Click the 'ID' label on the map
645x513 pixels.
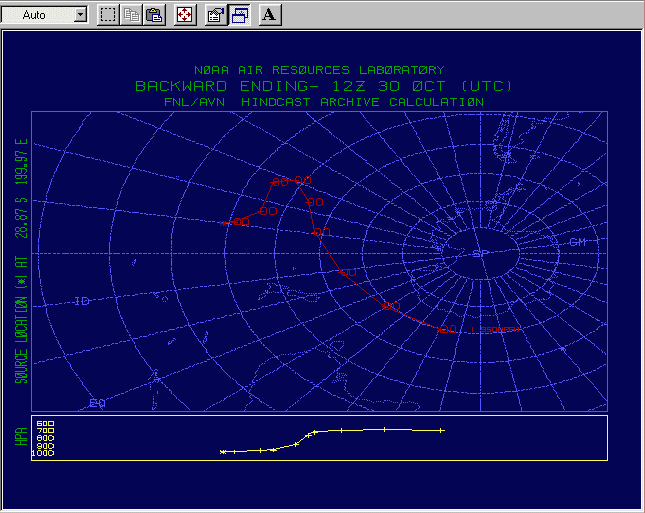click(x=82, y=301)
